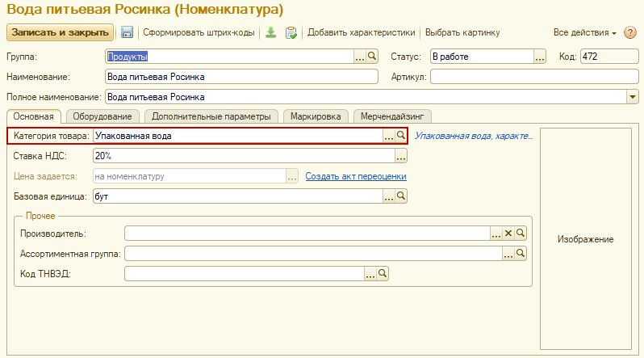Click ellipsis button in Базовая единица field
Screen dimensions: 644x358
coord(388,196)
